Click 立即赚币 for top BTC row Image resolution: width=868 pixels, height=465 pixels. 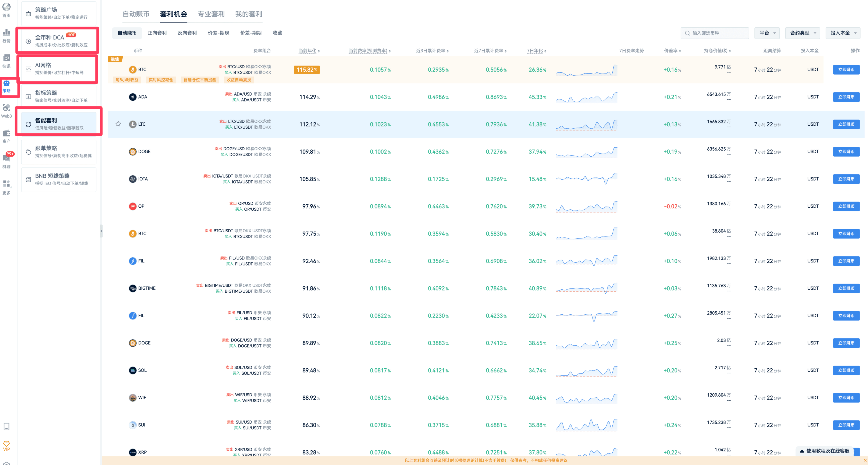click(x=846, y=70)
